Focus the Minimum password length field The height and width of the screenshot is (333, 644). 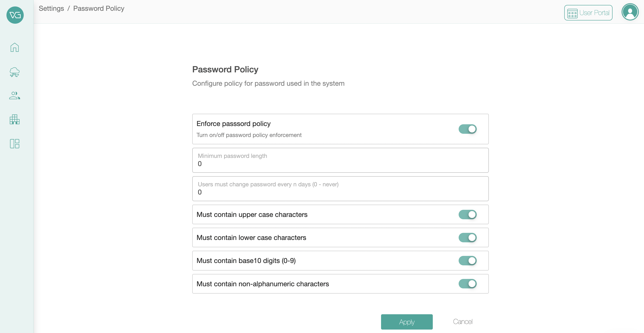[x=340, y=164]
